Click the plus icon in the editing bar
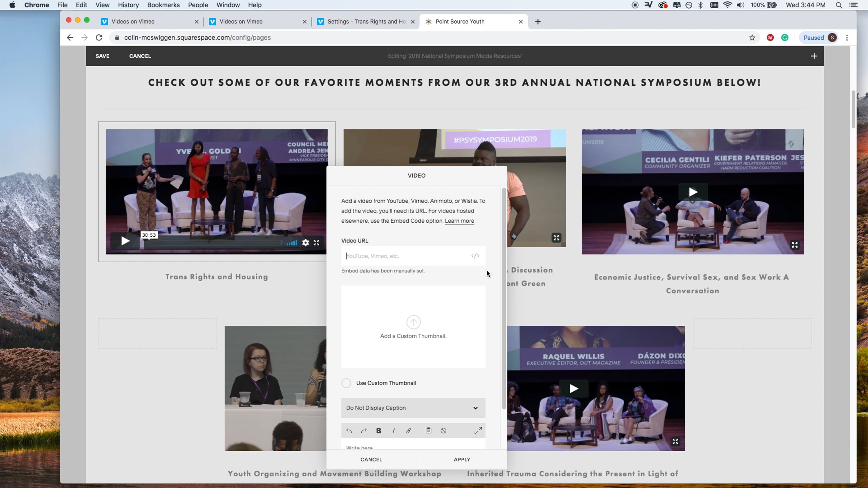The image size is (868, 488). coord(814,56)
